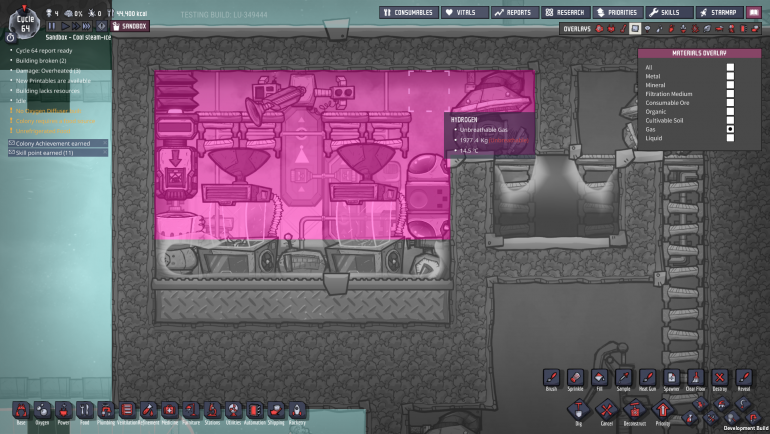Select the Cultivable Soil filter

(x=730, y=120)
